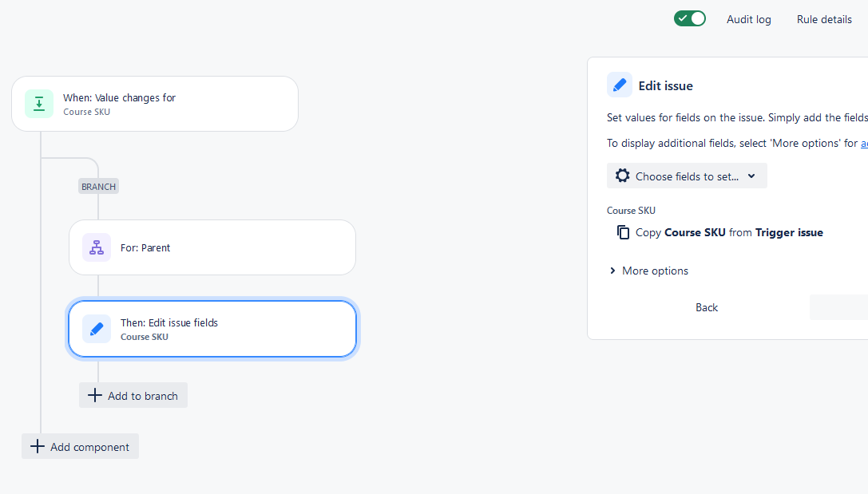Click the 'Course SKU' field label in Edit issue panel

tap(631, 210)
